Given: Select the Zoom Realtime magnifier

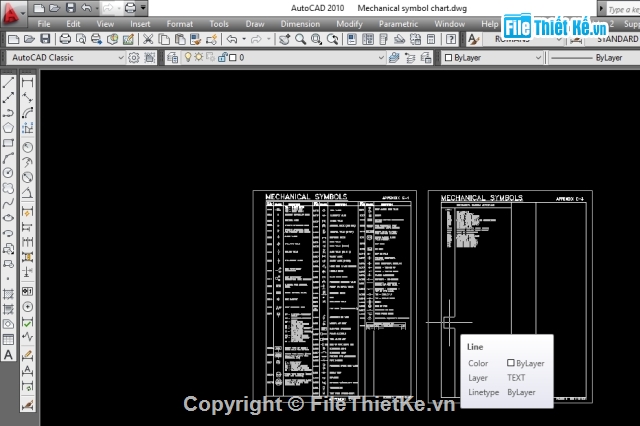Looking at the screenshot, I should pyautogui.click(x=300, y=39).
